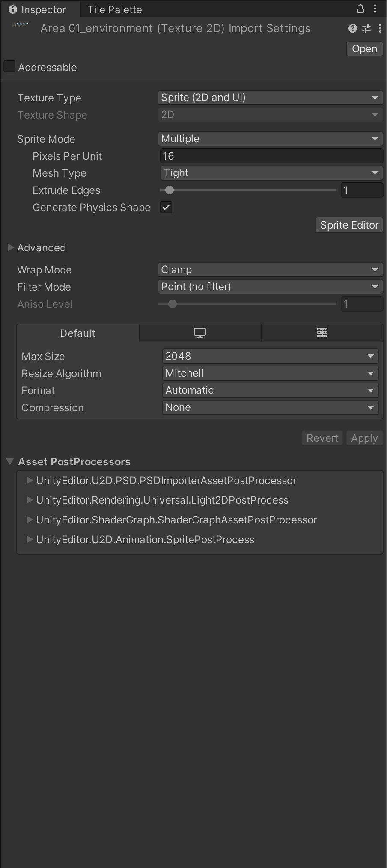Open the Inspector help documentation icon
387x868 pixels.
pos(352,28)
